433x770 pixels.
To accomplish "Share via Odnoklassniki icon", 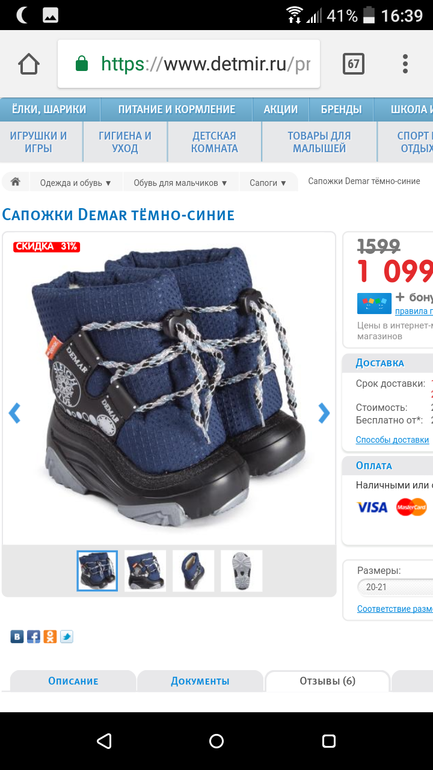I will pos(50,637).
